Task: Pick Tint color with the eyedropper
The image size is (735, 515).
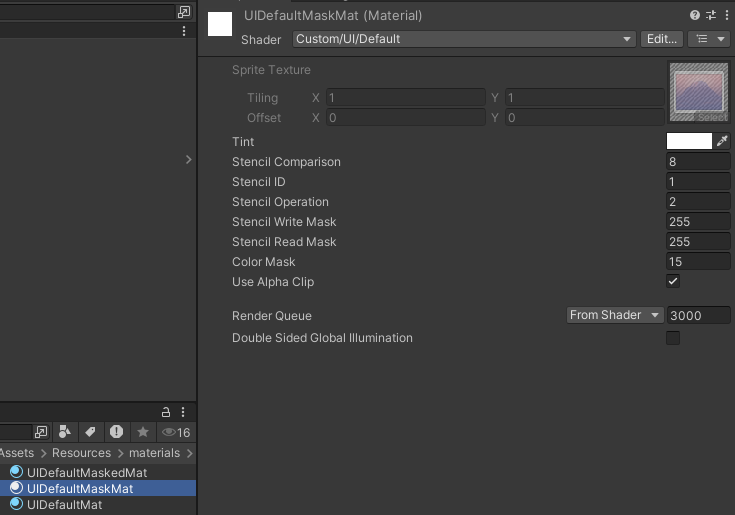Action: coord(722,142)
